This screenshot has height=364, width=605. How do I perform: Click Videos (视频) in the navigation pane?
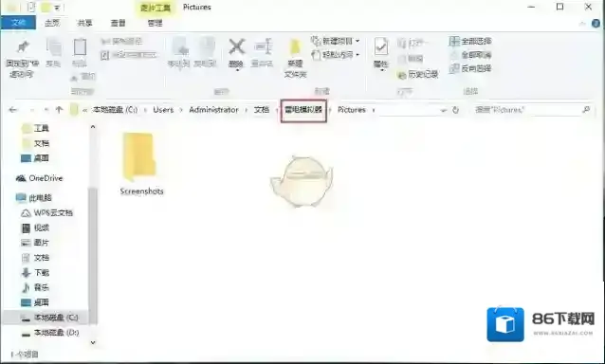[35, 227]
